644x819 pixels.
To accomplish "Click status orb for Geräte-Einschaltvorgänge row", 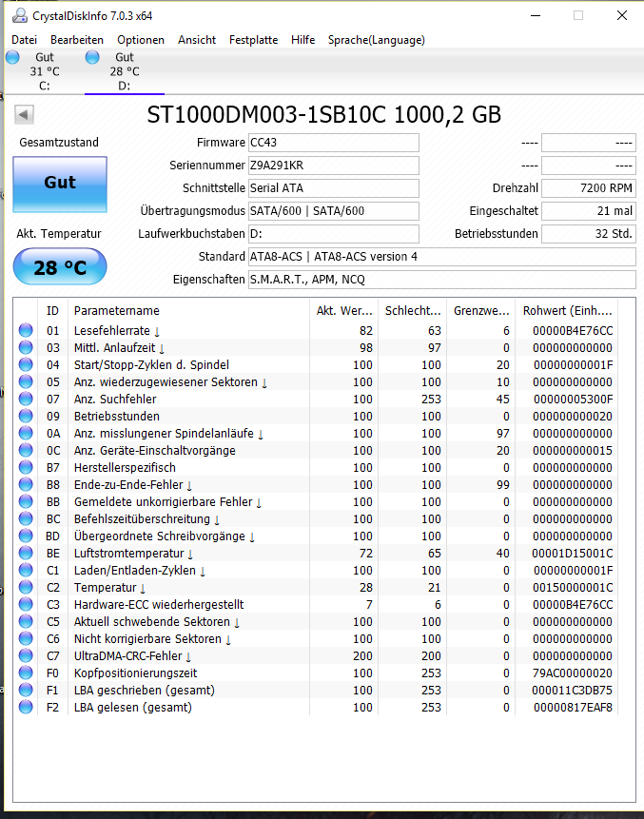I will point(26,450).
